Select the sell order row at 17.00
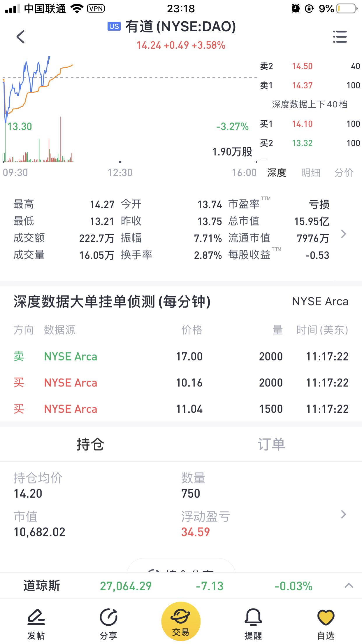The height and width of the screenshot is (644, 362). 181,356
